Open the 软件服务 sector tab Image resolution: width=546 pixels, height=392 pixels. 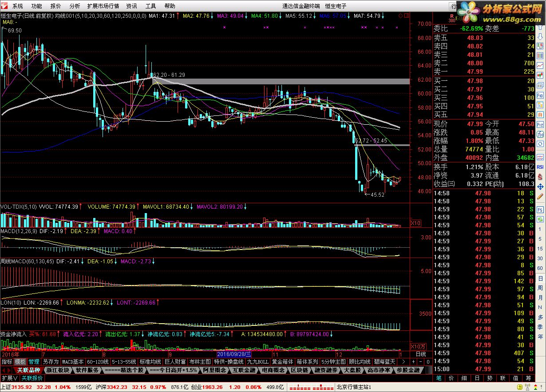[87, 370]
